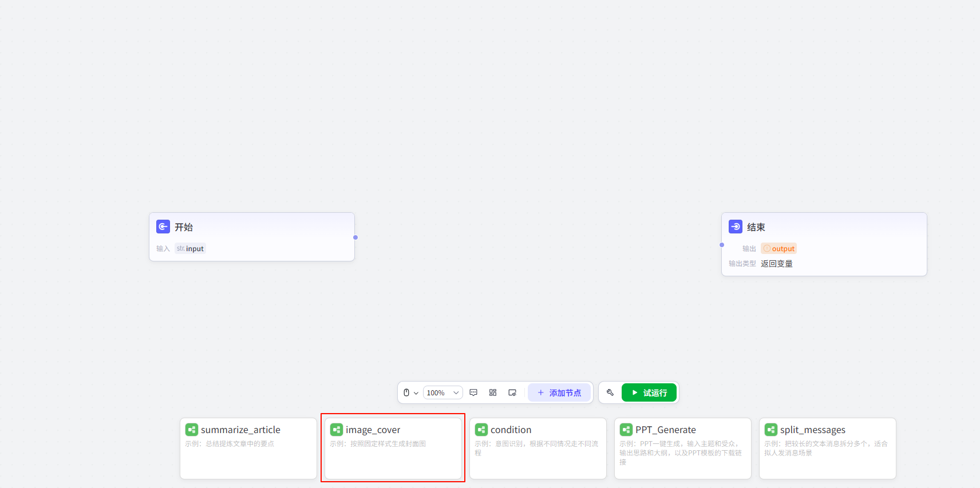Click the str input variable tag
980x488 pixels.
[190, 248]
